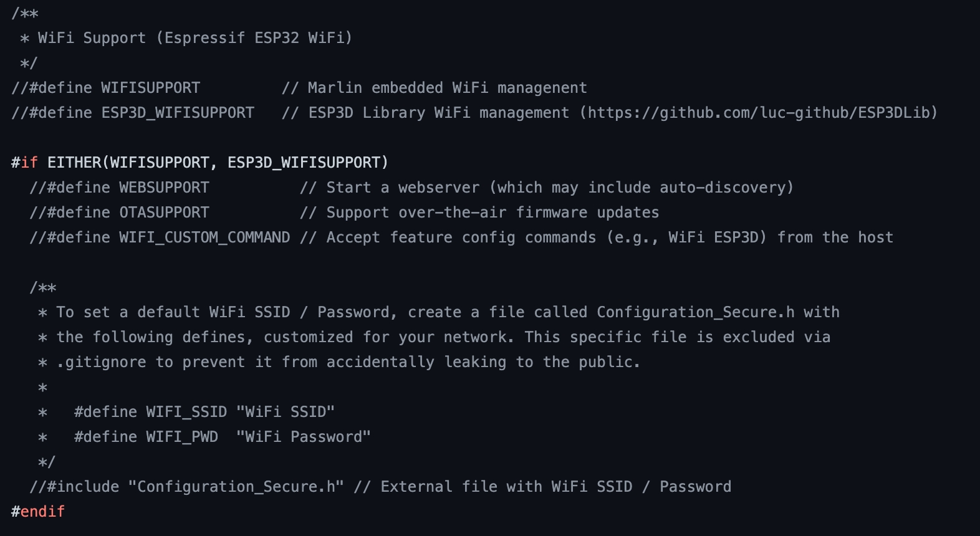Click the "Support over-the-air firmware updates" comment
The width and height of the screenshot is (980, 536).
pos(492,213)
